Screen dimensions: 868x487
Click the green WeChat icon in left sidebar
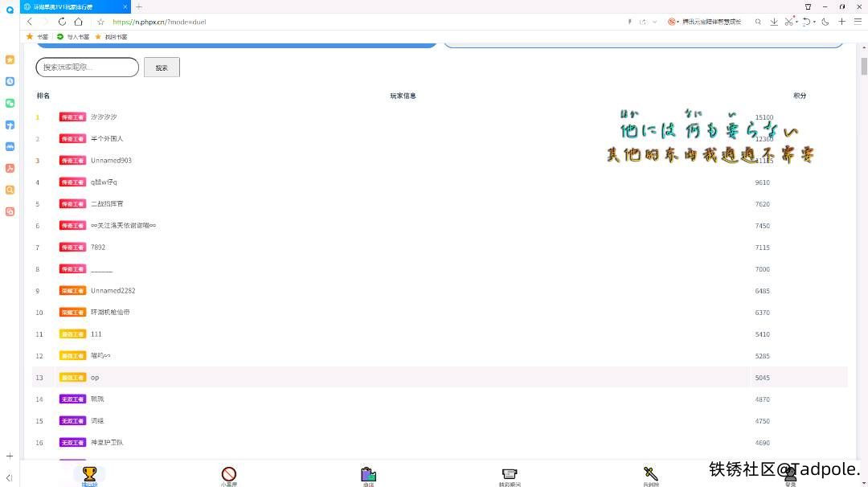10,103
